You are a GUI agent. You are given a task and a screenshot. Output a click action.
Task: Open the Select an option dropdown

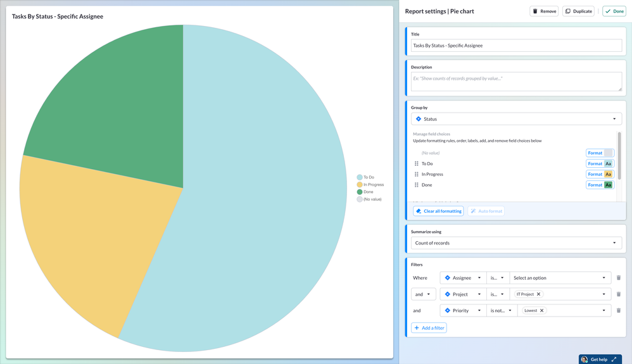coord(560,278)
